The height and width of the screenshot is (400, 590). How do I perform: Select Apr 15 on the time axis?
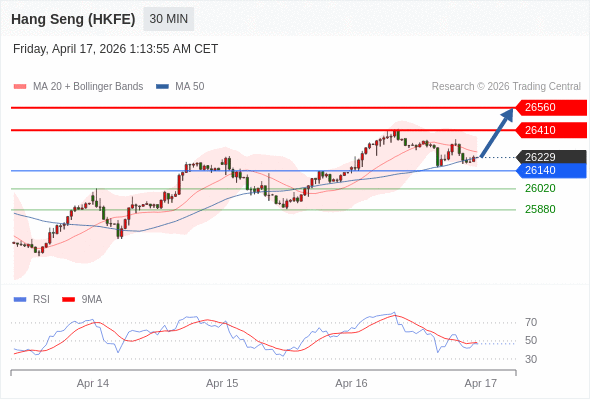[x=222, y=383]
